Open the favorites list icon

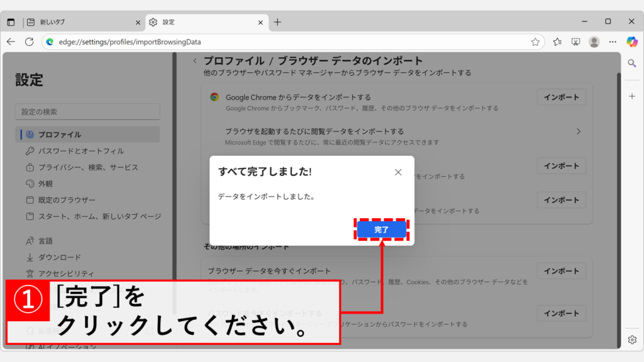click(557, 42)
